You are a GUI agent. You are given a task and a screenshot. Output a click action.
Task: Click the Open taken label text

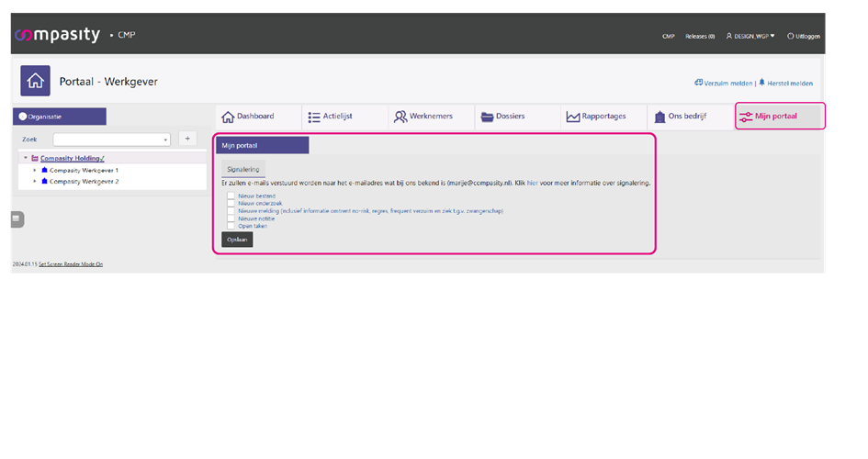tap(253, 226)
